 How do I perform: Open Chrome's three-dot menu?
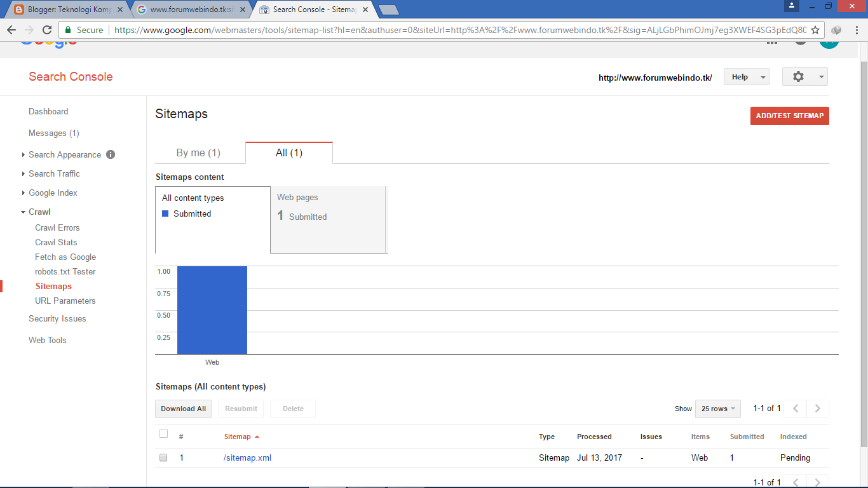tap(855, 30)
